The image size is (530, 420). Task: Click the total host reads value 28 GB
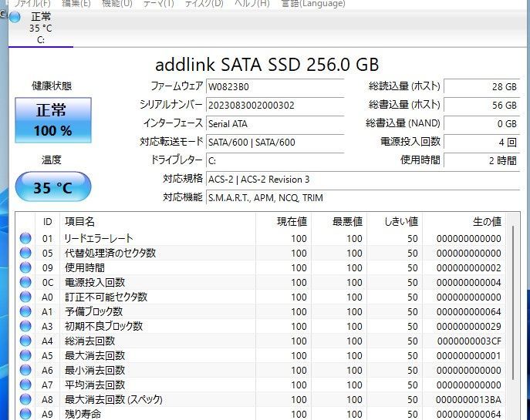click(x=481, y=87)
